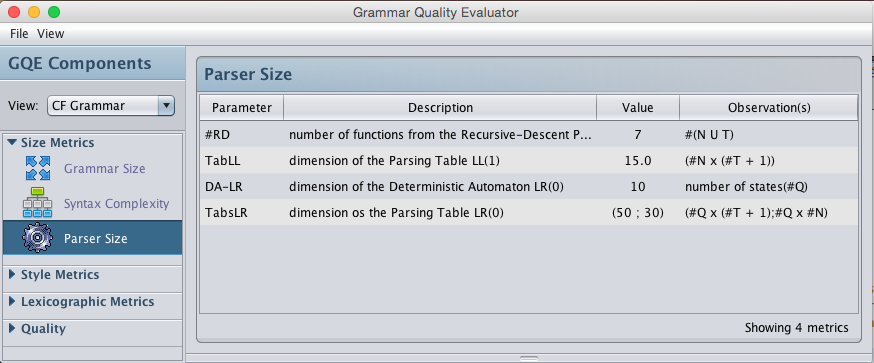
Task: Expand the Style Metrics section
Action: (13, 275)
